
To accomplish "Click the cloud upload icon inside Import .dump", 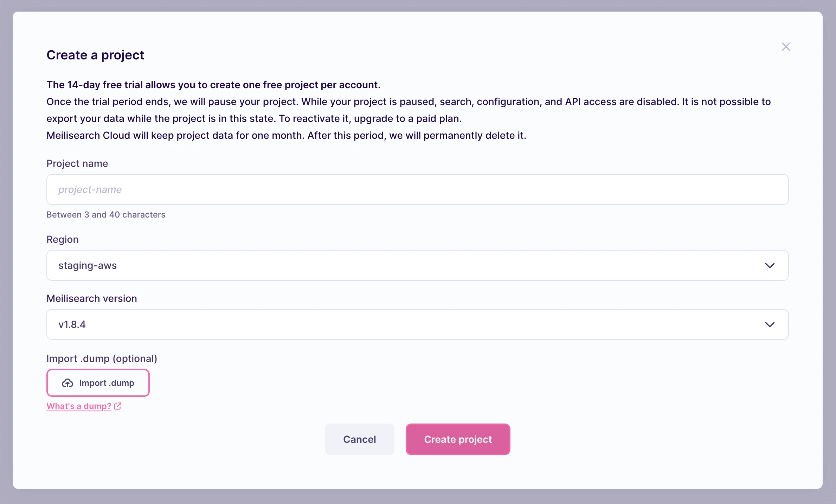I will point(67,383).
